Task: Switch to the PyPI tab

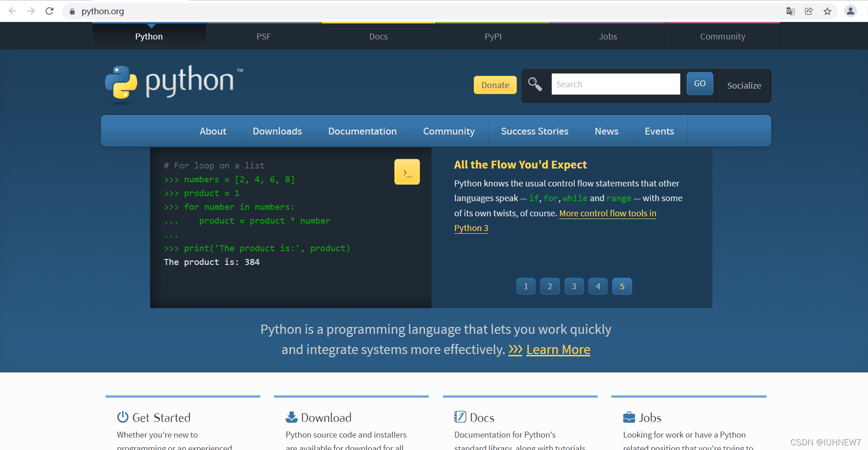Action: [x=493, y=36]
